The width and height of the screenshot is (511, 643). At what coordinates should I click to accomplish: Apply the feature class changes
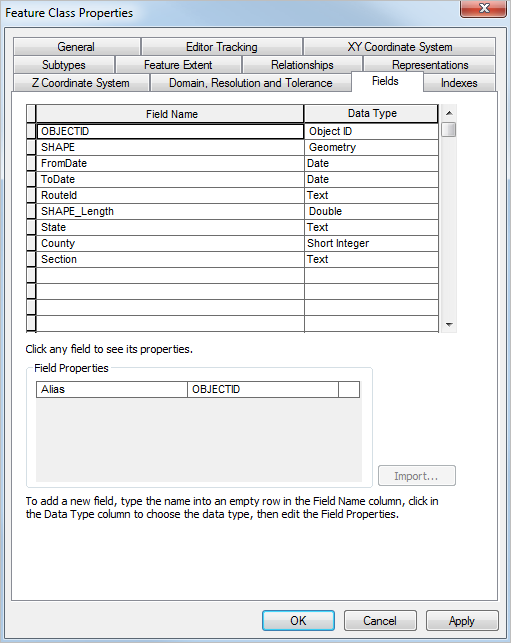pos(462,620)
